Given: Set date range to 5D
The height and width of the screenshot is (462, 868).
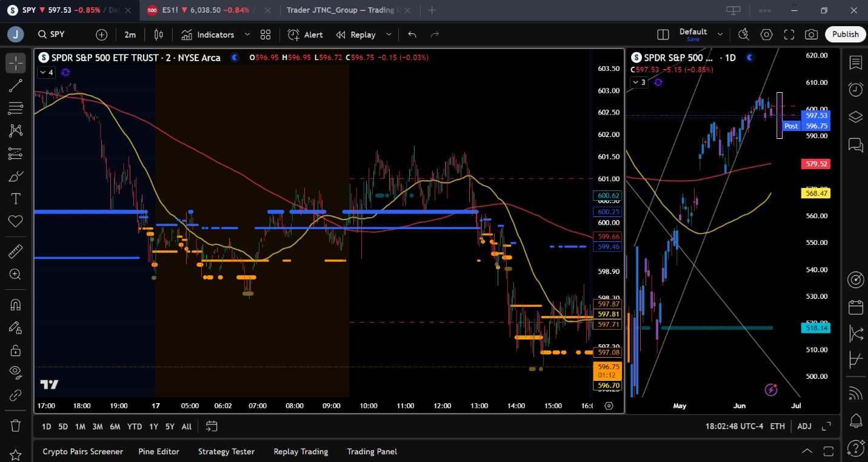Looking at the screenshot, I should pos(63,426).
